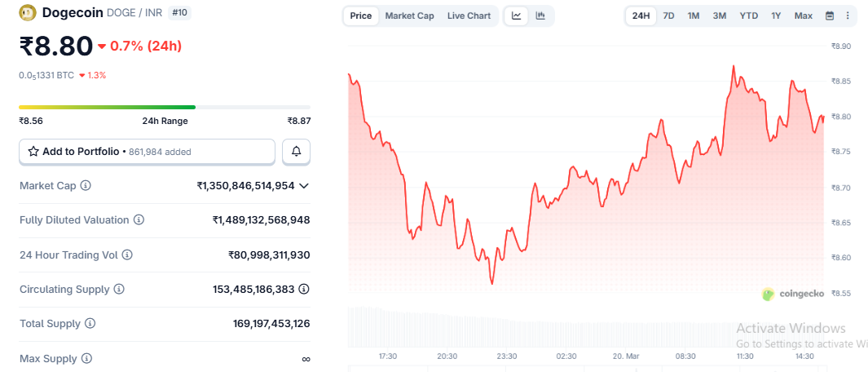The height and width of the screenshot is (372, 868).
Task: Click the 0.0₅1331 BTC price text
Action: click(x=46, y=75)
